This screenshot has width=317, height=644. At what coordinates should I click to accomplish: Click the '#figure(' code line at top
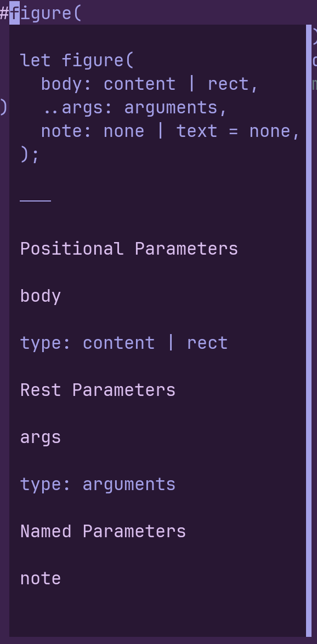(41, 13)
